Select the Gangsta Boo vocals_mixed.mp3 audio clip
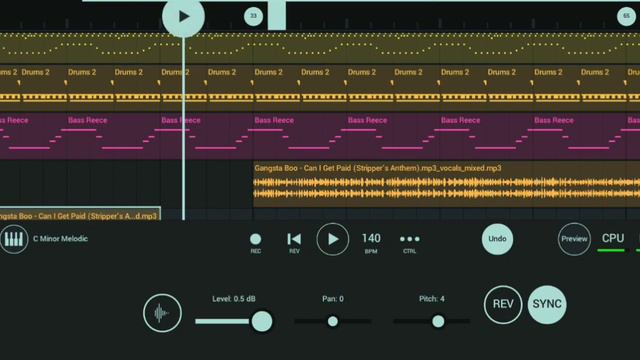The width and height of the screenshot is (640, 360). tap(447, 184)
